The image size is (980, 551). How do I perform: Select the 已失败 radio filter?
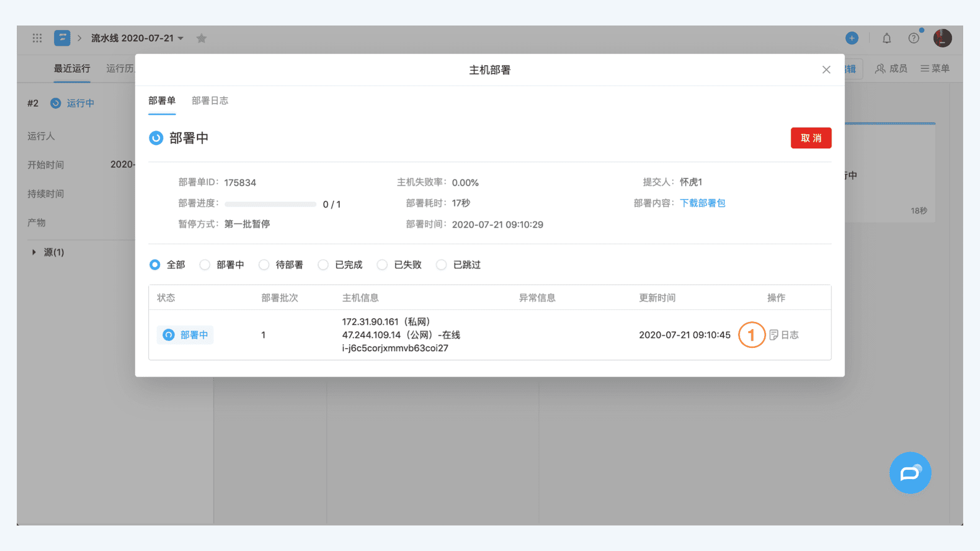tap(382, 265)
